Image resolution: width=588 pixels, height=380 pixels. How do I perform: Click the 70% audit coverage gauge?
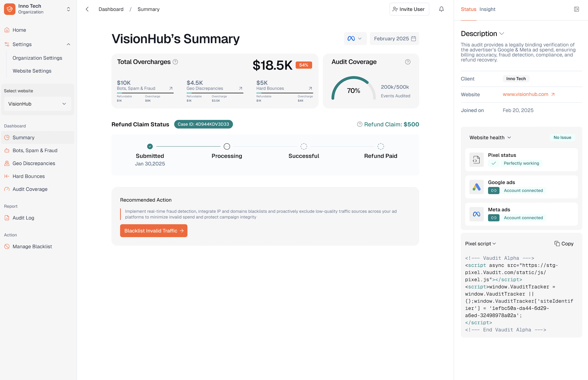pos(353,88)
